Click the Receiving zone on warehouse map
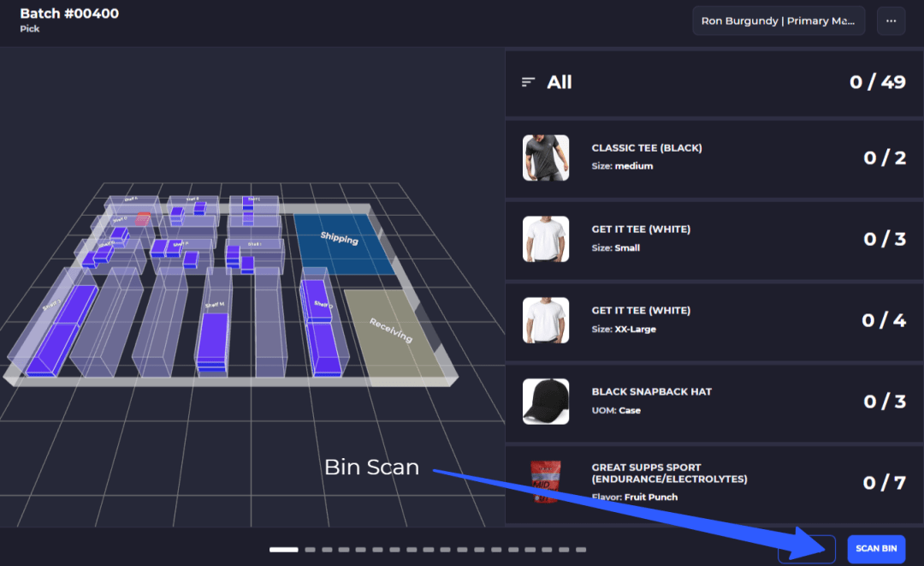 pos(391,332)
